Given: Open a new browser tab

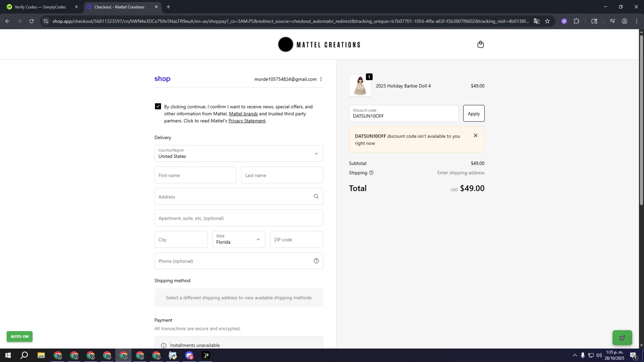Looking at the screenshot, I should tap(168, 7).
